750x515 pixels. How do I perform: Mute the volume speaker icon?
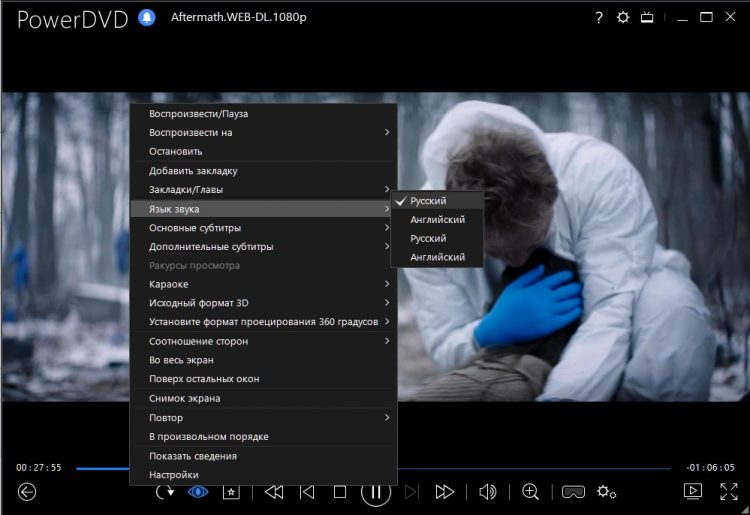coord(487,491)
